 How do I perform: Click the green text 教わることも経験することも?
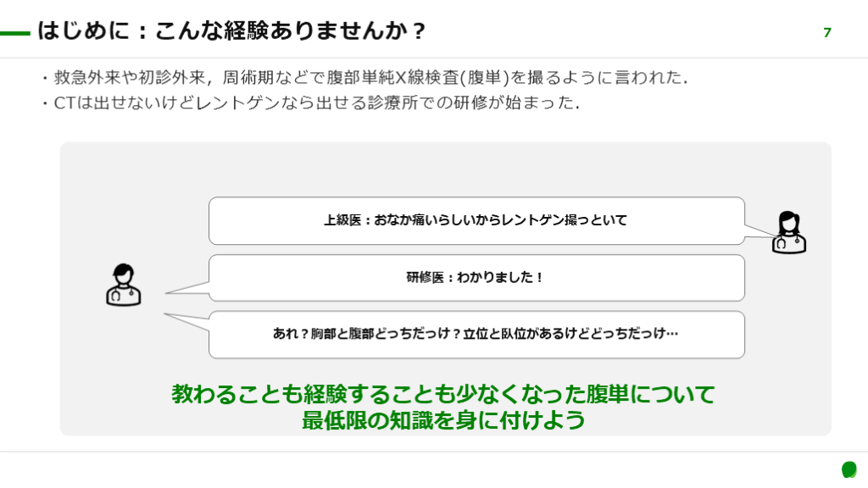[443, 394]
